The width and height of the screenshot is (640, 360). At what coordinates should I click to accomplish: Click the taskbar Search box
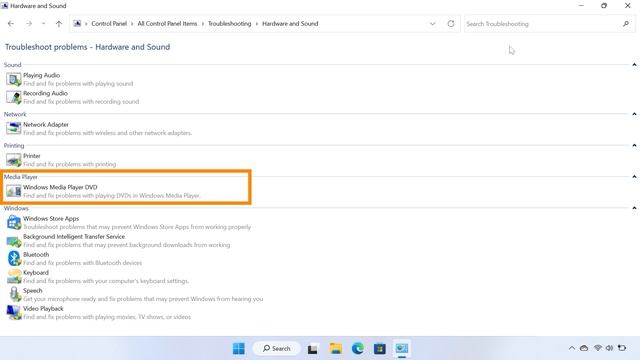tap(276, 348)
